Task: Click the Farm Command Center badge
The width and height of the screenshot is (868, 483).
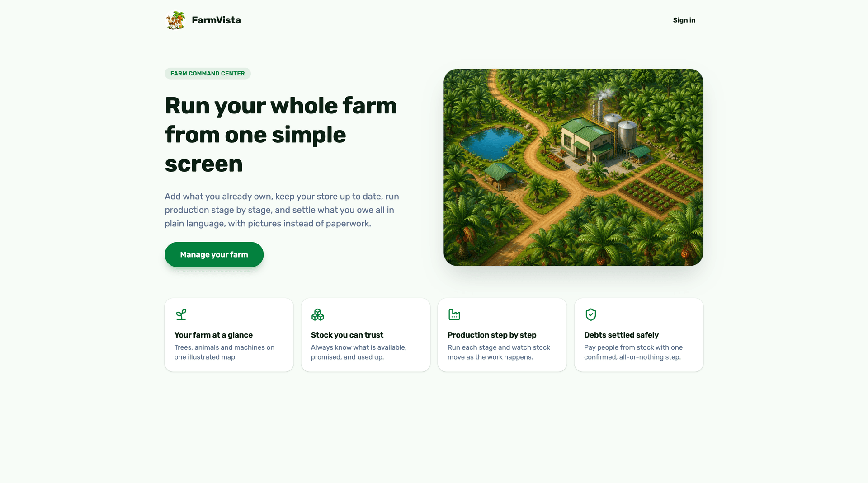Action: coord(208,74)
